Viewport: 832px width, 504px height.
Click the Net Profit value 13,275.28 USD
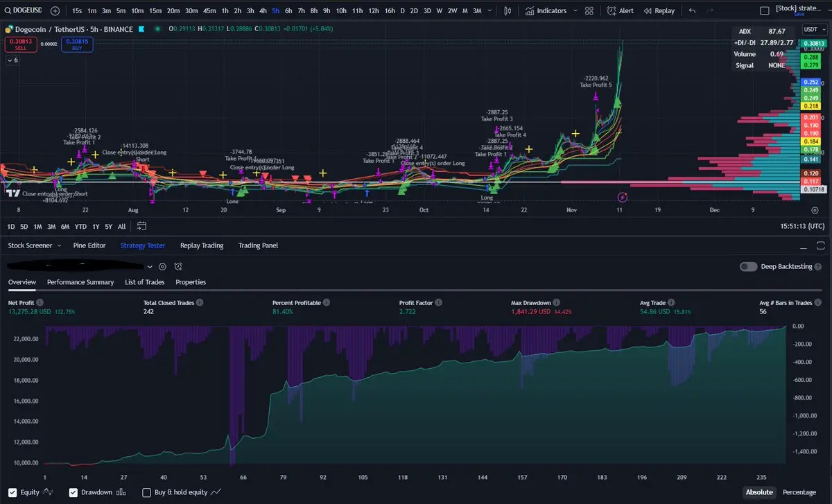click(30, 312)
